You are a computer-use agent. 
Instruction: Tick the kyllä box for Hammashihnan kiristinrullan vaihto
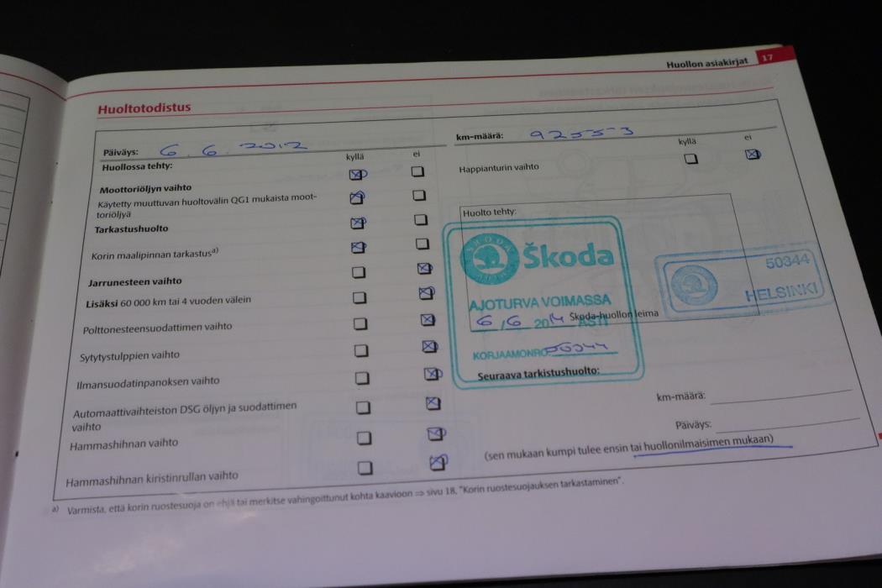[x=365, y=468]
